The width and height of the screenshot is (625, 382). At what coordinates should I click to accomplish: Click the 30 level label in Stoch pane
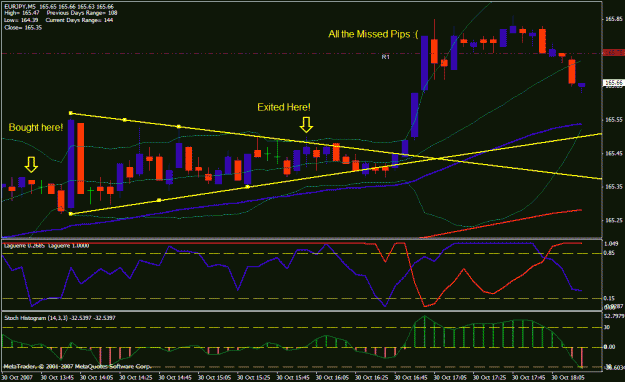(607, 327)
